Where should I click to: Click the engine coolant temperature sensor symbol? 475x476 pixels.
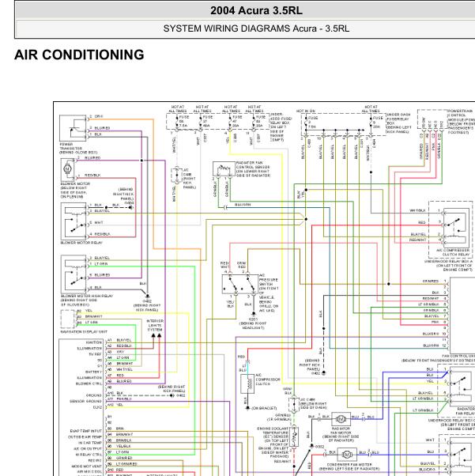[x=293, y=436]
